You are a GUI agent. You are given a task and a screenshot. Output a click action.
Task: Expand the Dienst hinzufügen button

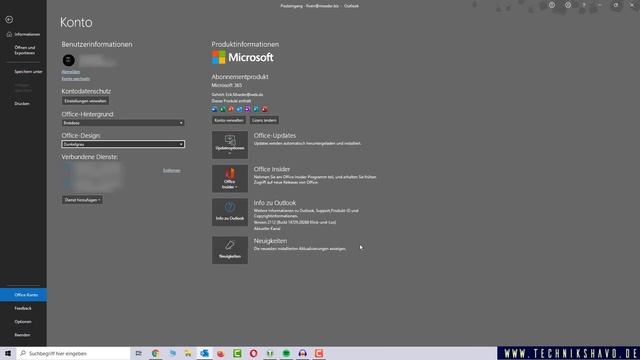coord(82,200)
